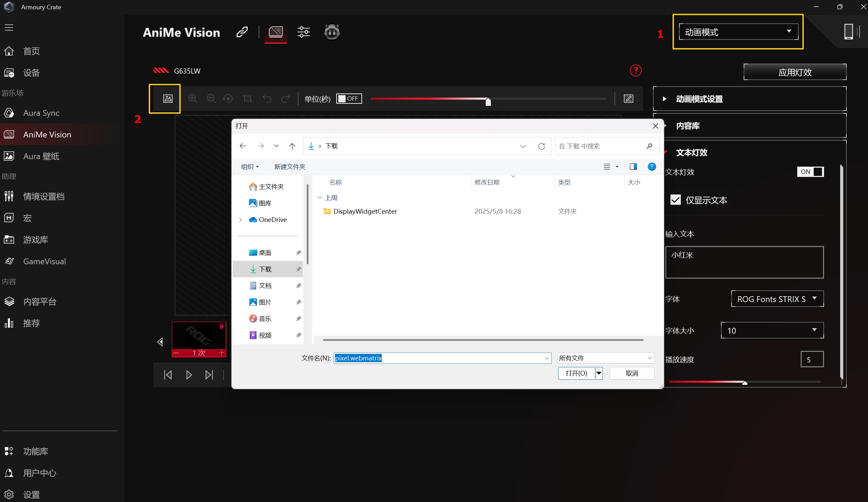Click the 在 下载 中搜索 search box
This screenshot has height=502, width=868.
(607, 146)
